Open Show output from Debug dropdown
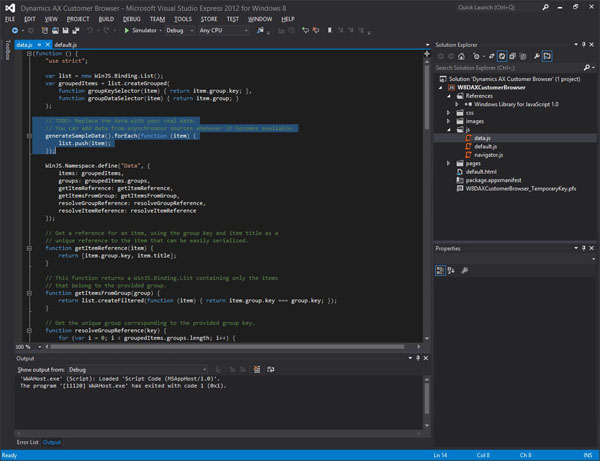 click(x=138, y=370)
